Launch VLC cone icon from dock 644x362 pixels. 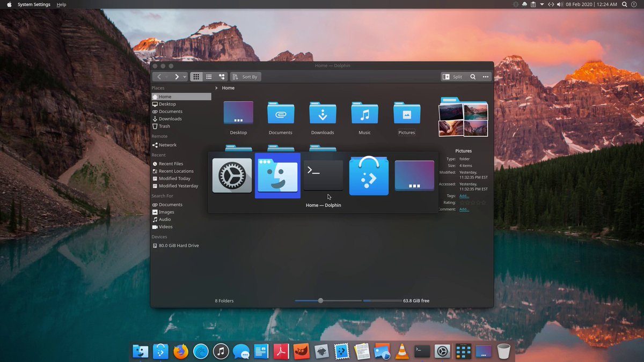click(x=402, y=351)
